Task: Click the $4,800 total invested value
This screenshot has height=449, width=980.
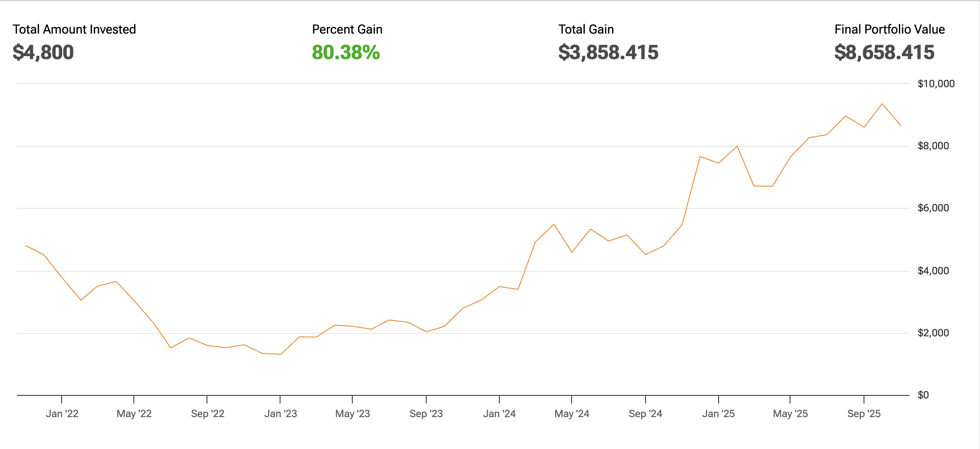Action: coord(43,53)
